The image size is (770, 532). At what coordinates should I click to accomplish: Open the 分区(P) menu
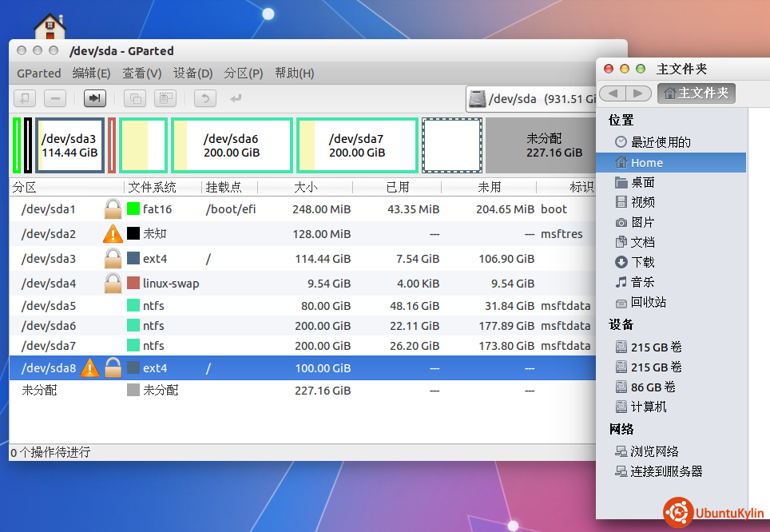coord(244,73)
